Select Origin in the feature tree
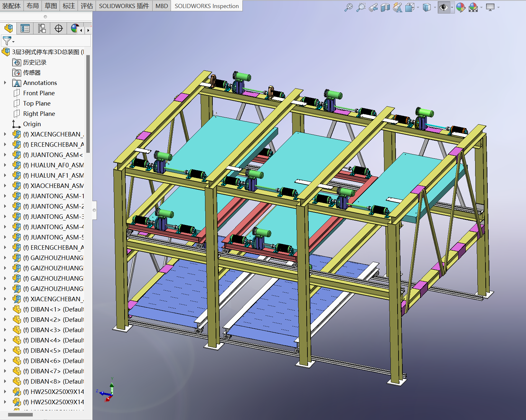The image size is (526, 420). click(32, 124)
